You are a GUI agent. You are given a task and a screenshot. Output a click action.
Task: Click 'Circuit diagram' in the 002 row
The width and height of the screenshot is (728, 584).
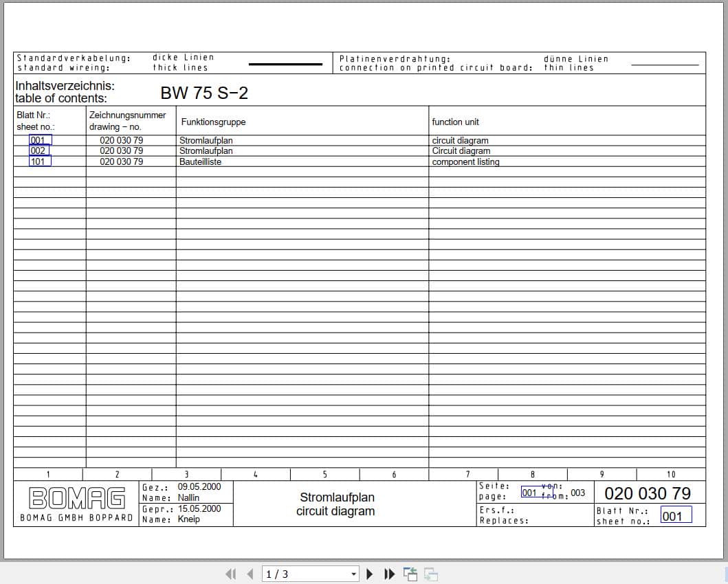tap(461, 150)
